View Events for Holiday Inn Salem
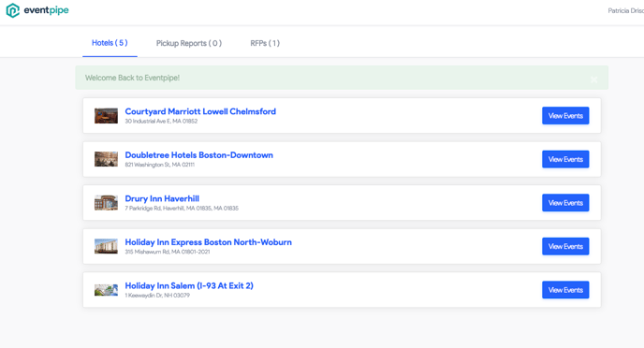The width and height of the screenshot is (644, 348). [565, 290]
